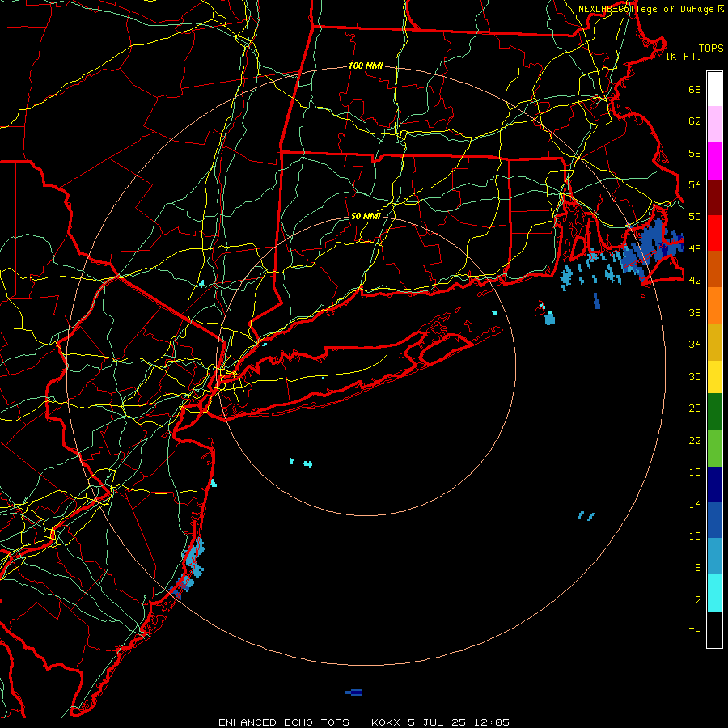
Task: Click the "22" legend value
Action: click(695, 441)
